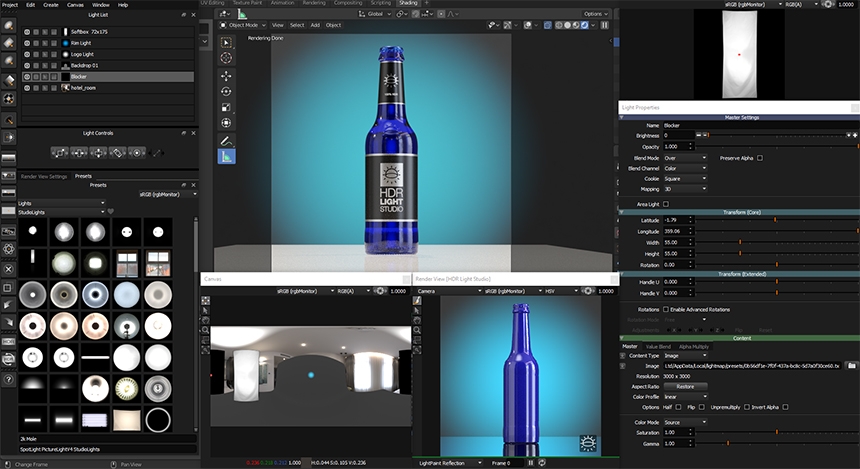
Task: Click the rotate Light Controls icon
Action: (117, 152)
